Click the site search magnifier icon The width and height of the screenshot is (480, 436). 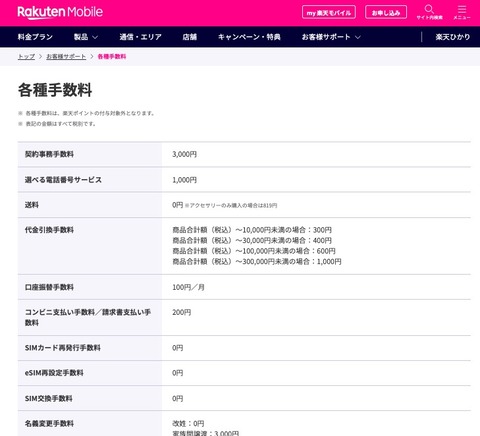429,9
